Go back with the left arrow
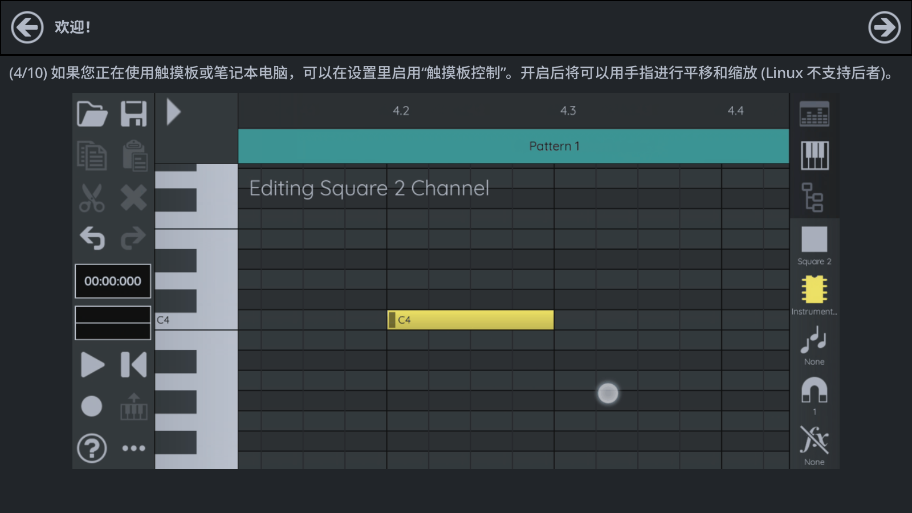This screenshot has width=912, height=513. click(27, 27)
